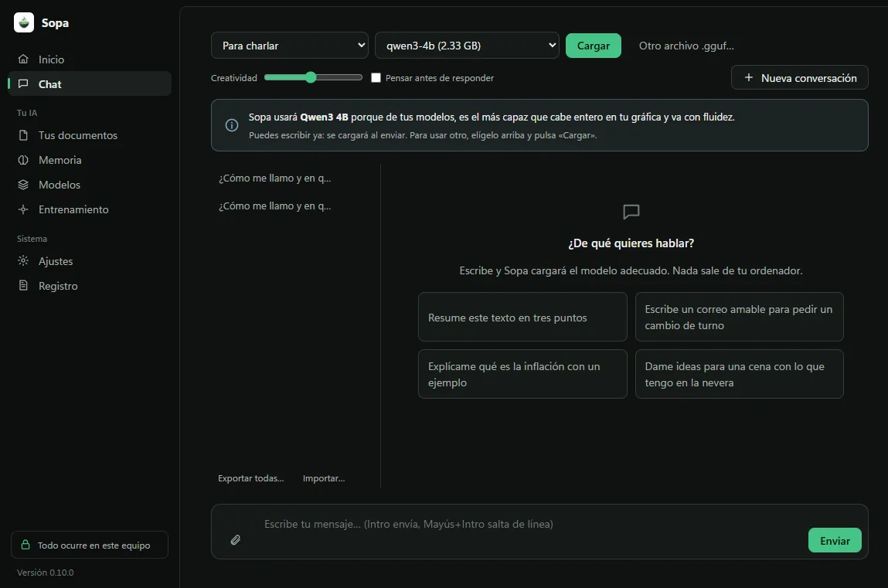Click Importar... conversations link
Viewport: 888px width, 588px height.
323,478
